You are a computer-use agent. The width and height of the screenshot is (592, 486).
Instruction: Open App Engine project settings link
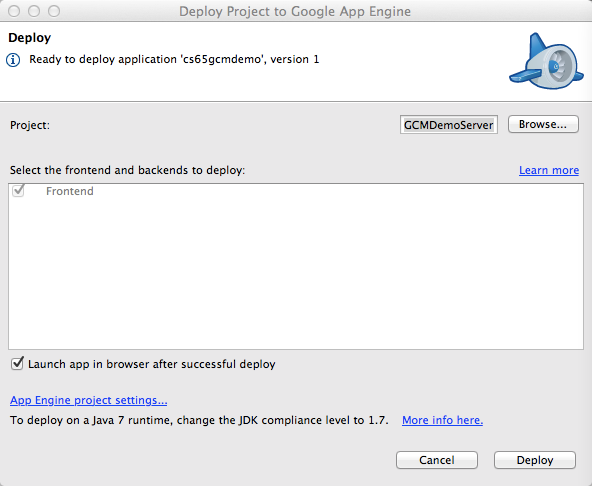point(89,400)
